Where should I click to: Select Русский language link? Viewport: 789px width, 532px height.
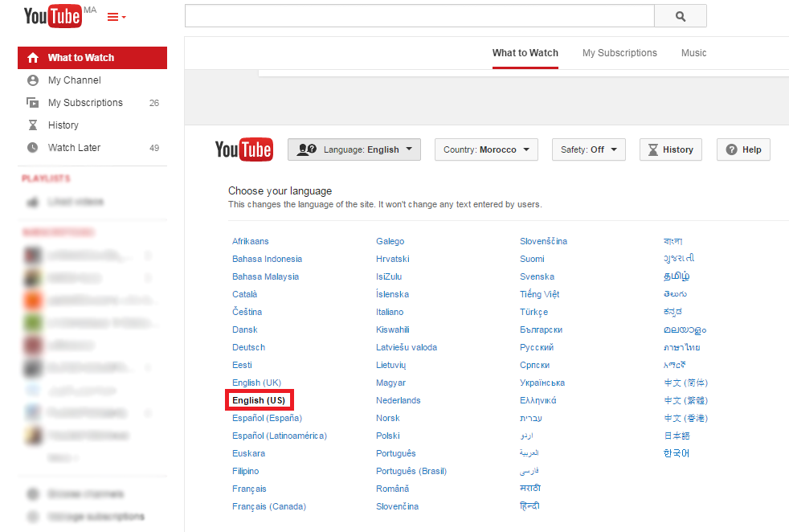(537, 347)
